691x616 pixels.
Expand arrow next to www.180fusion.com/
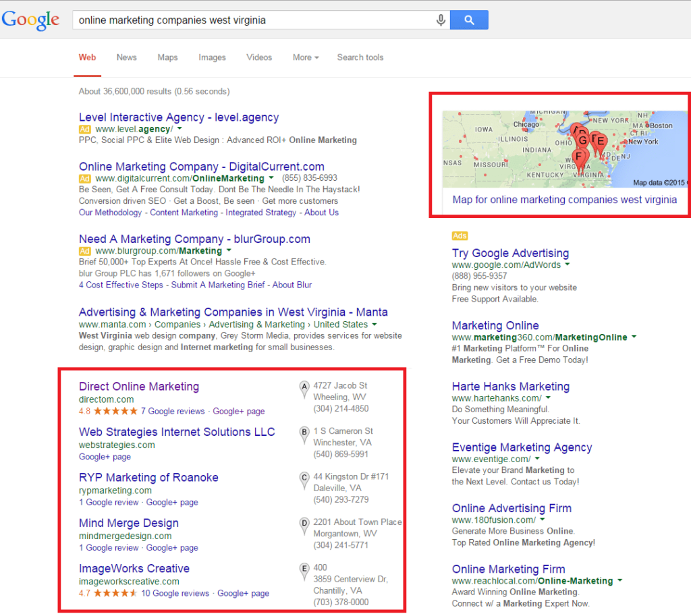543,520
